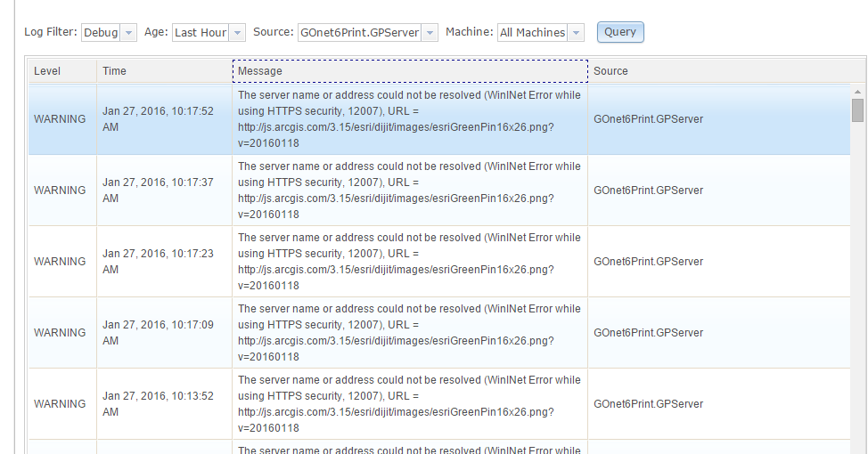Sort by the Message column header

(x=410, y=71)
